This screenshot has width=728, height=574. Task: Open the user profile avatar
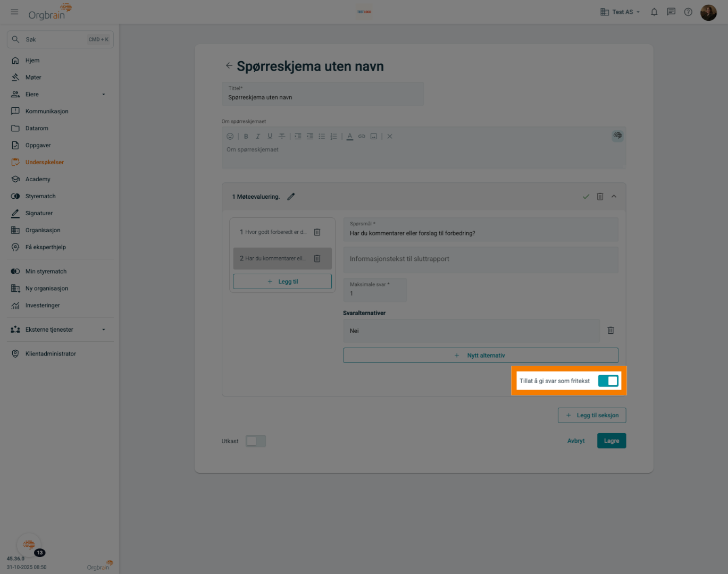pyautogui.click(x=708, y=12)
